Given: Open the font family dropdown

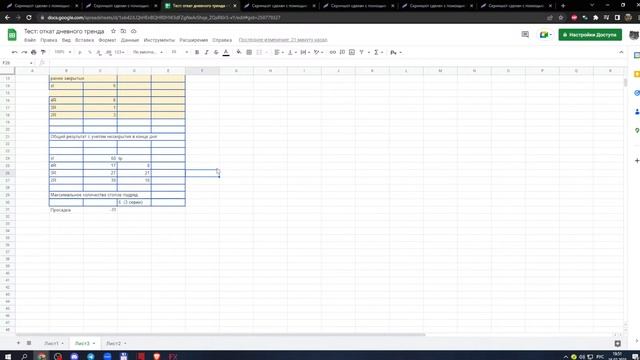Looking at the screenshot, I should click(148, 52).
